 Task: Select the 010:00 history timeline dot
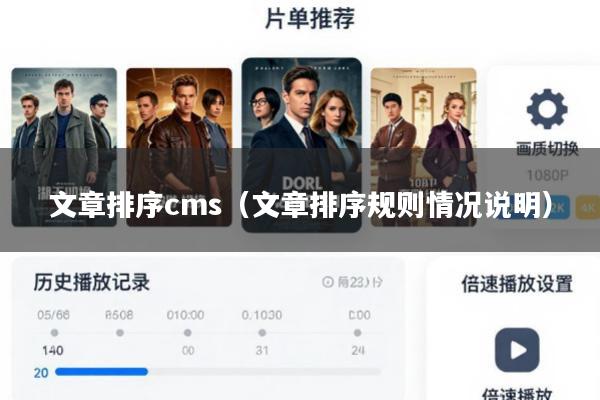188,333
